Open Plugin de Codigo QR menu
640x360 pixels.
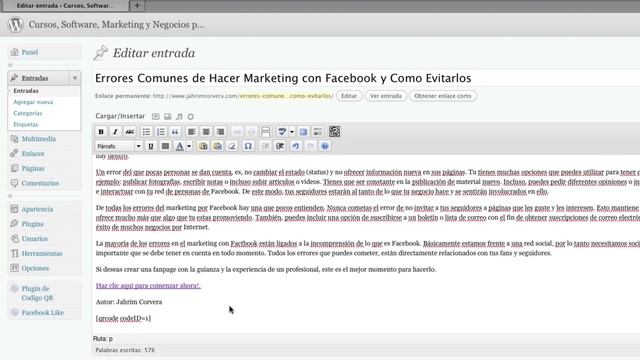[38, 293]
